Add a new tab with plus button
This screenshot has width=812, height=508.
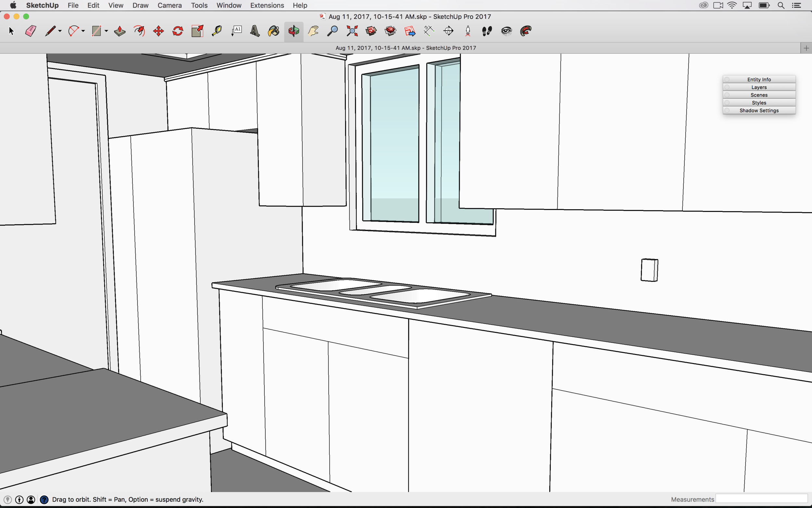806,48
